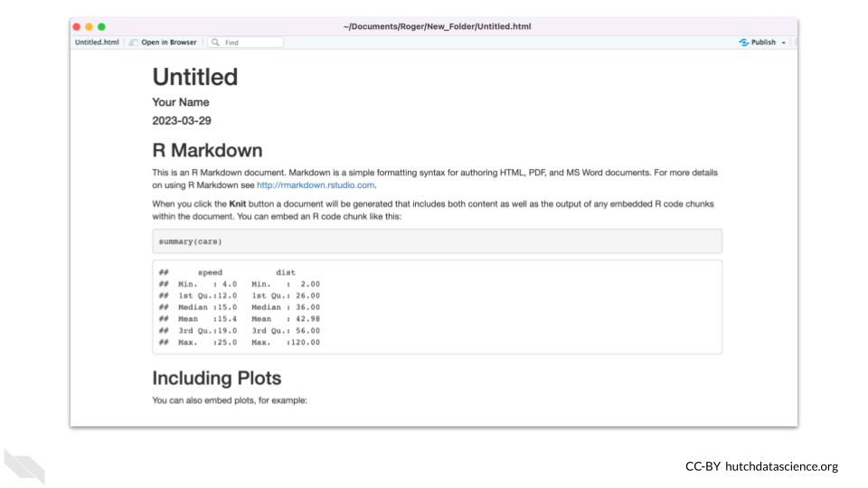
Task: Click the 1st Qu. row in output
Action: (239, 296)
